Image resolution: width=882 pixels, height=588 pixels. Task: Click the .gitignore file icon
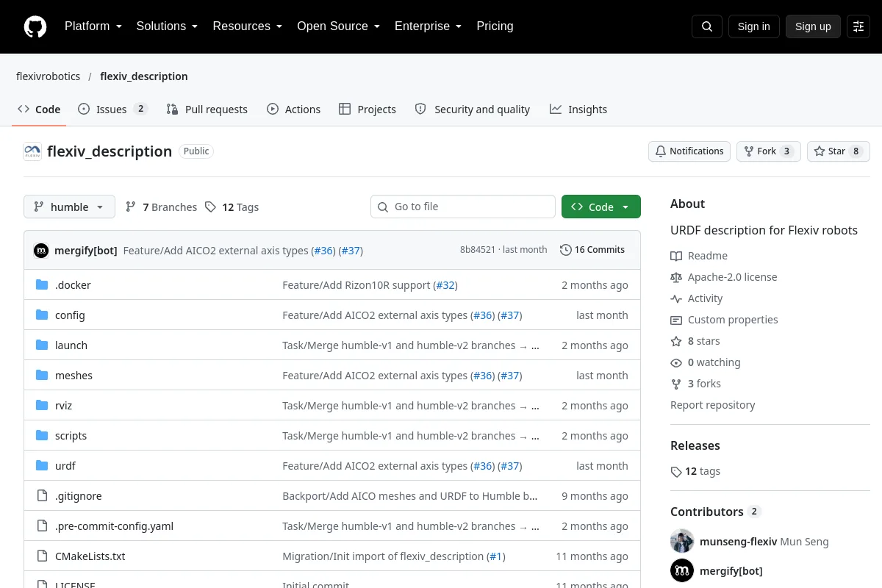pos(42,496)
